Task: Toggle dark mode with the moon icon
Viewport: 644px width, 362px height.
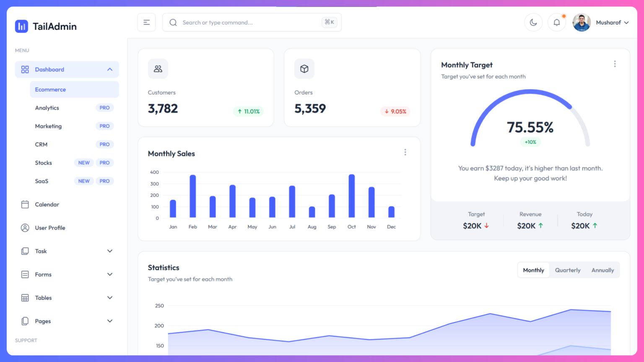Action: (533, 22)
